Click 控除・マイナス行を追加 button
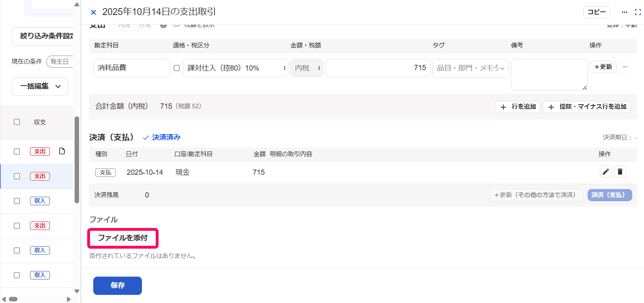 pos(587,107)
